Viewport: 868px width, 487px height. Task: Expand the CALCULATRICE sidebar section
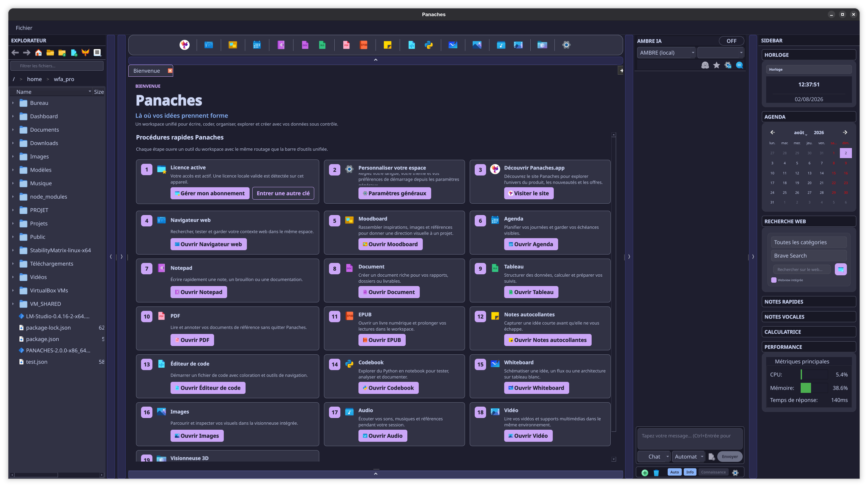[x=809, y=332]
